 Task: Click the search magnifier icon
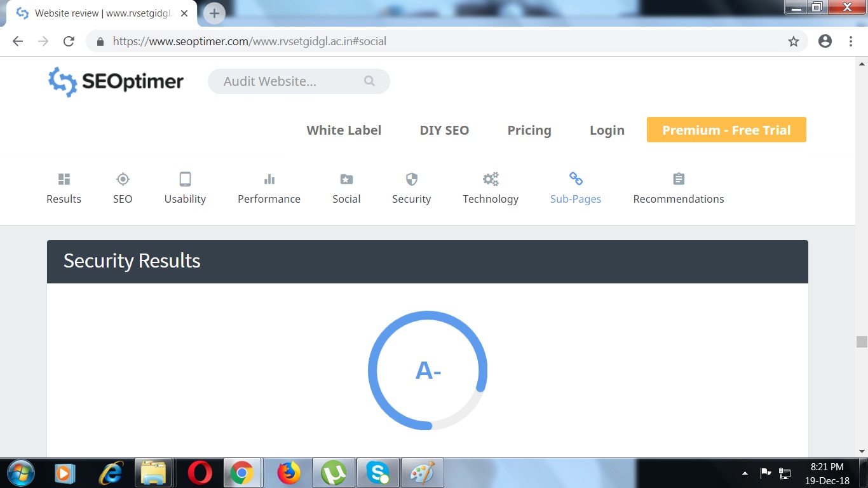click(x=369, y=81)
